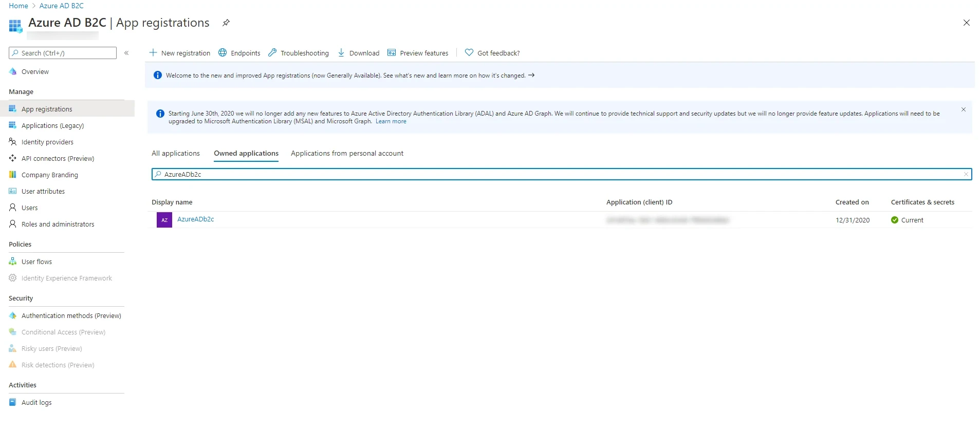The width and height of the screenshot is (980, 430).
Task: Click the Troubleshooting wrench icon
Action: point(272,53)
